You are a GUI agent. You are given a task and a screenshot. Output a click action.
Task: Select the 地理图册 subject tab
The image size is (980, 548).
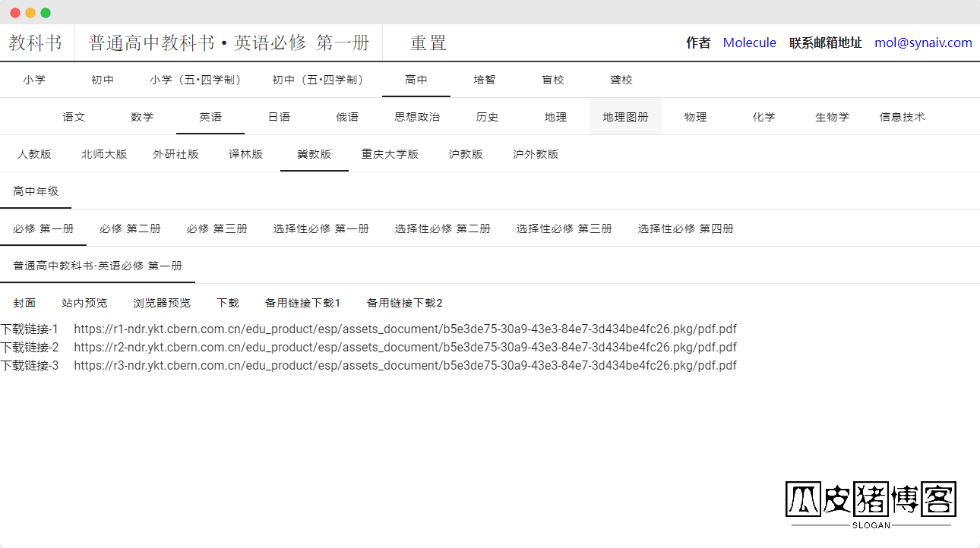pyautogui.click(x=625, y=117)
